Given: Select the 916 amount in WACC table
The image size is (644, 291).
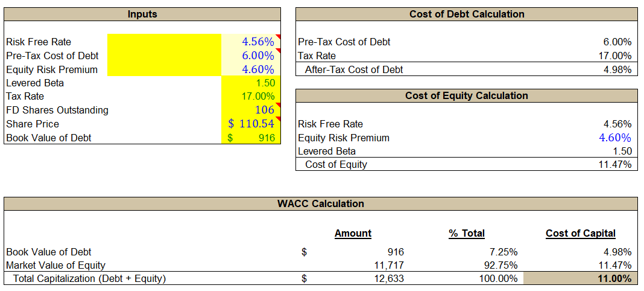Looking at the screenshot, I should click(396, 252).
